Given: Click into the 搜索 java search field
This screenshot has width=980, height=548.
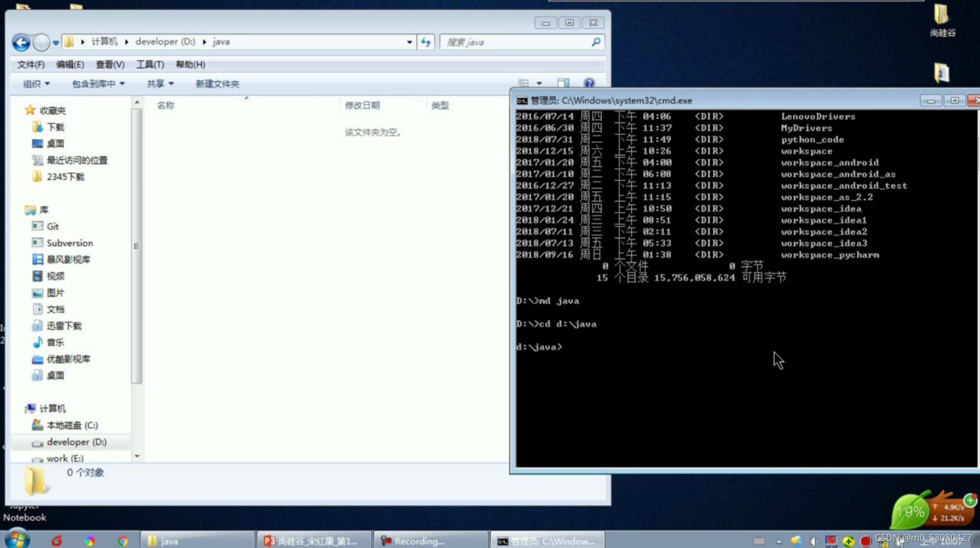Looking at the screenshot, I should pyautogui.click(x=515, y=42).
